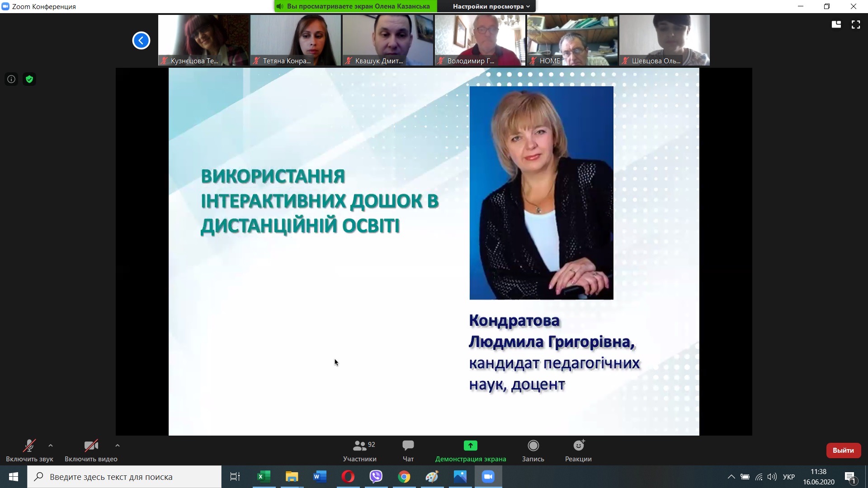Open the Reactions emoji menu

(x=578, y=446)
